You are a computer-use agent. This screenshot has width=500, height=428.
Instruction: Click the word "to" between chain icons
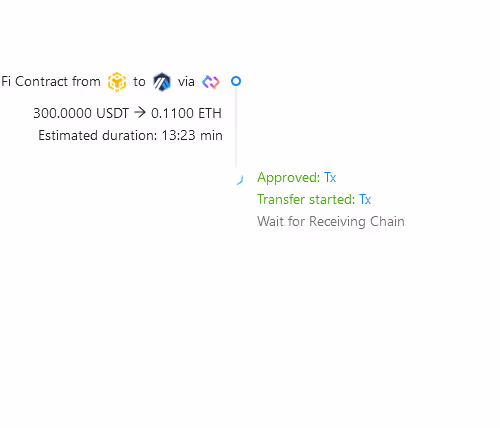pyautogui.click(x=139, y=82)
